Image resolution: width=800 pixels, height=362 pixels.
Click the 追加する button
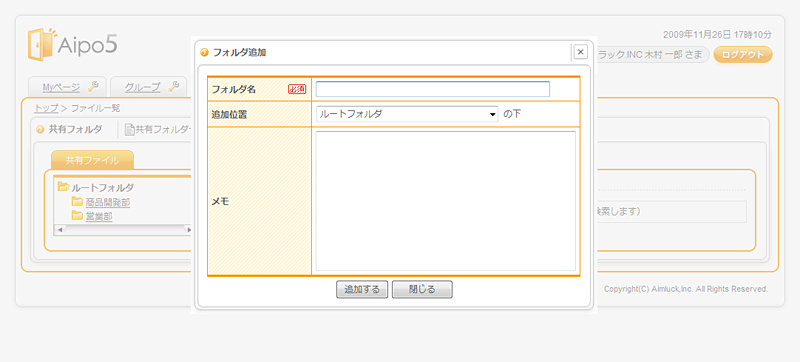tap(362, 290)
